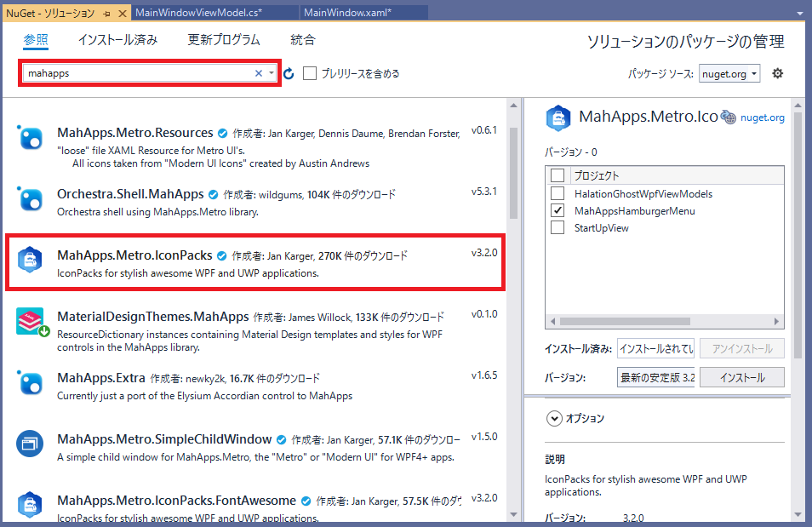Clear the mahapps search text
This screenshot has height=527, width=812.
259,73
